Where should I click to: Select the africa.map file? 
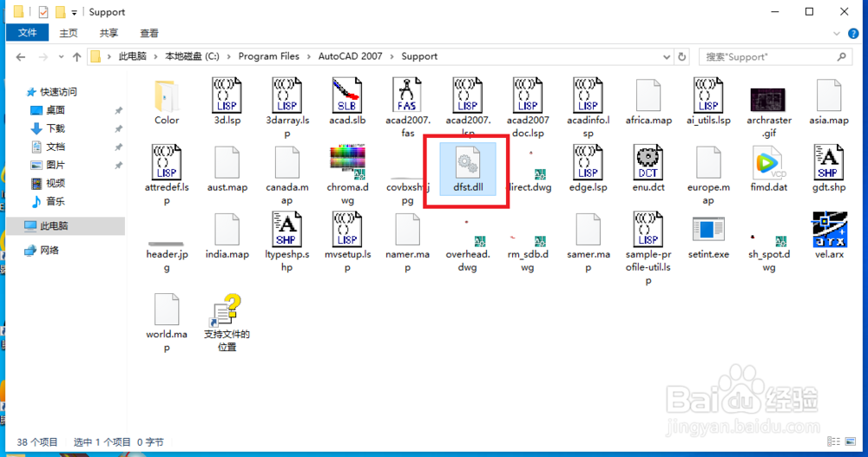point(648,101)
